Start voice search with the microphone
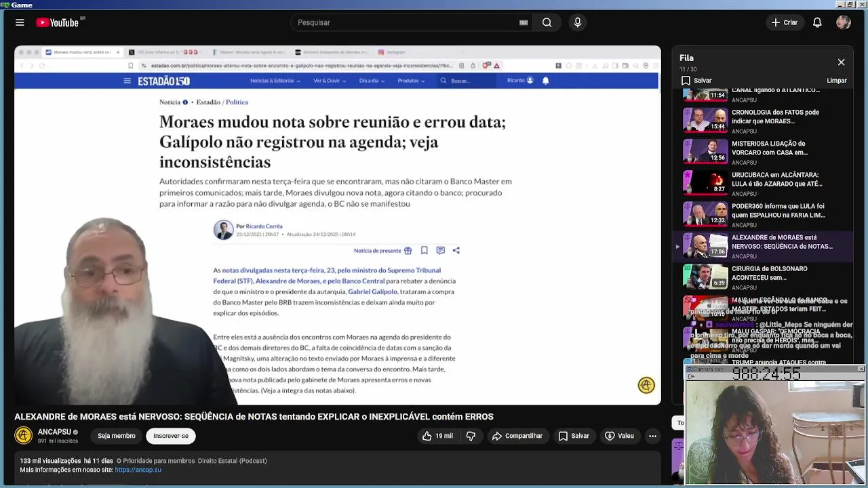The image size is (868, 488). (578, 22)
